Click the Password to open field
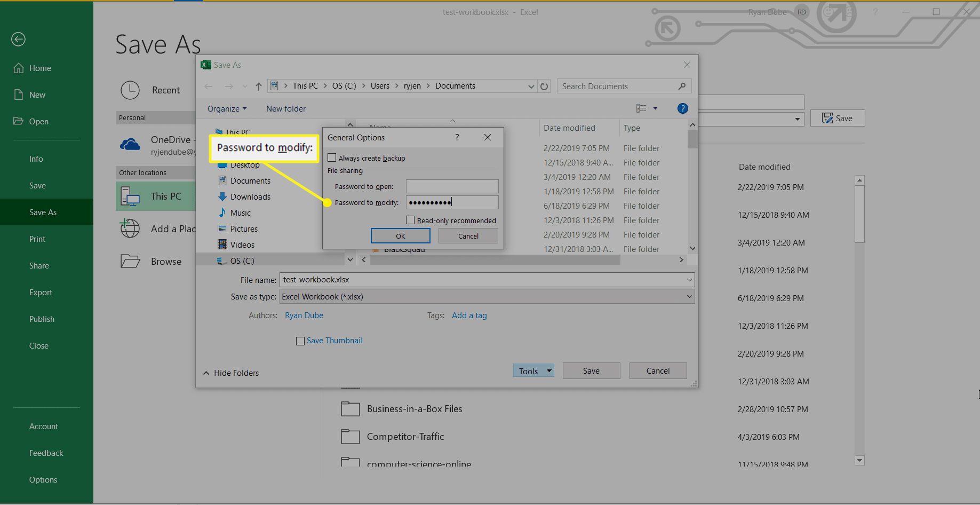980x505 pixels. click(x=452, y=186)
